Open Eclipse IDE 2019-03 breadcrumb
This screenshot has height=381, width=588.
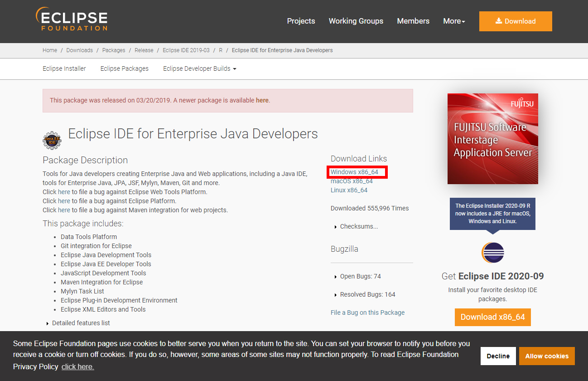click(186, 50)
